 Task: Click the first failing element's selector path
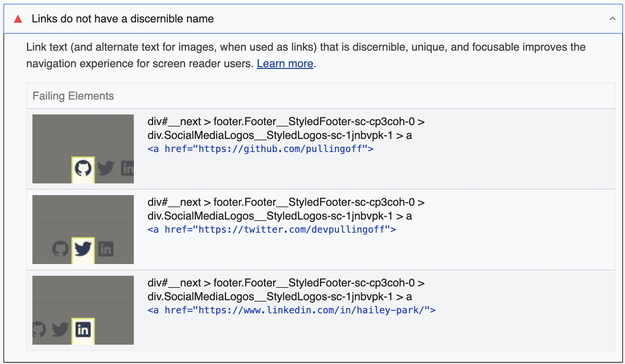(x=286, y=128)
